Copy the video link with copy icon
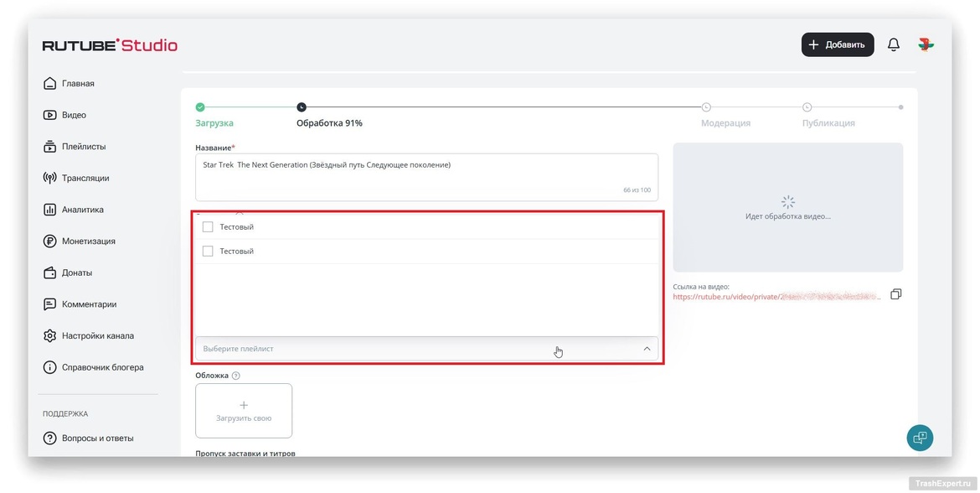This screenshot has height=493, width=980. click(895, 294)
